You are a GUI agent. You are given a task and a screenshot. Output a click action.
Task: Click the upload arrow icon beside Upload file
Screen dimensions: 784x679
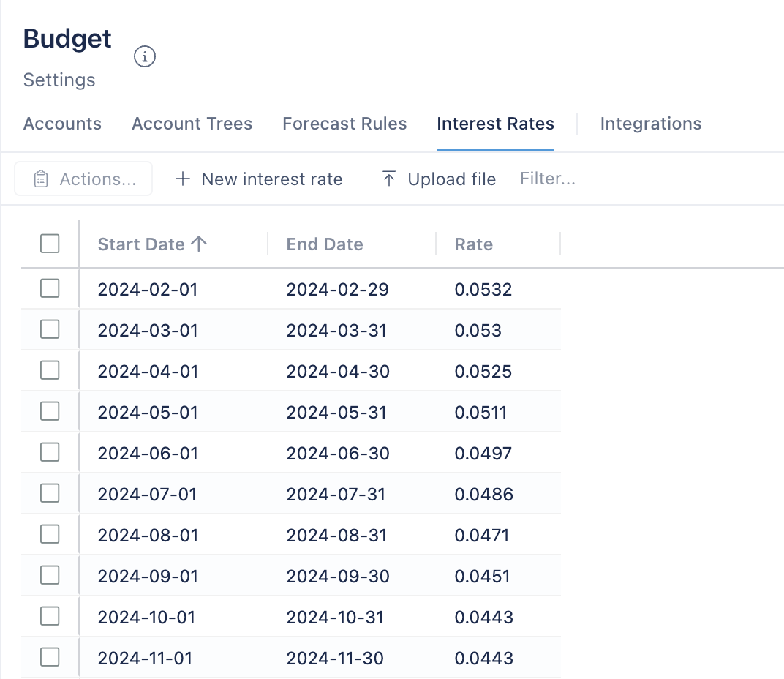click(x=388, y=178)
